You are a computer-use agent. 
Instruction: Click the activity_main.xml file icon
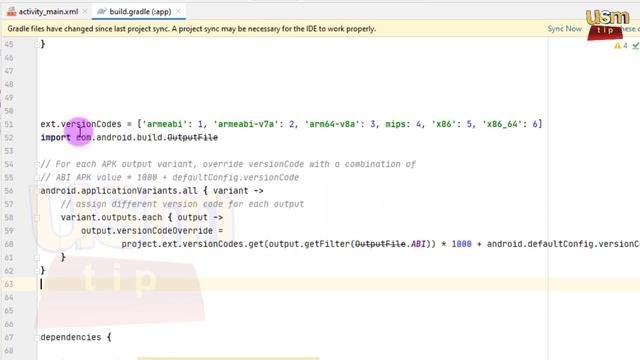pyautogui.click(x=12, y=11)
